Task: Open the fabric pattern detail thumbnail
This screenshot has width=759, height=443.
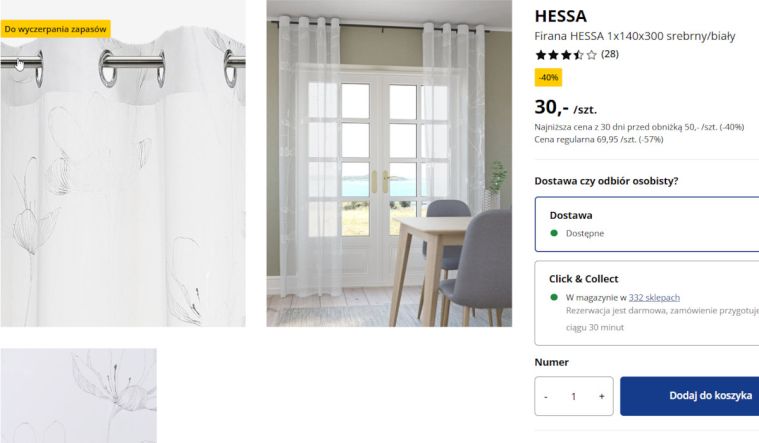Action: pos(78,395)
